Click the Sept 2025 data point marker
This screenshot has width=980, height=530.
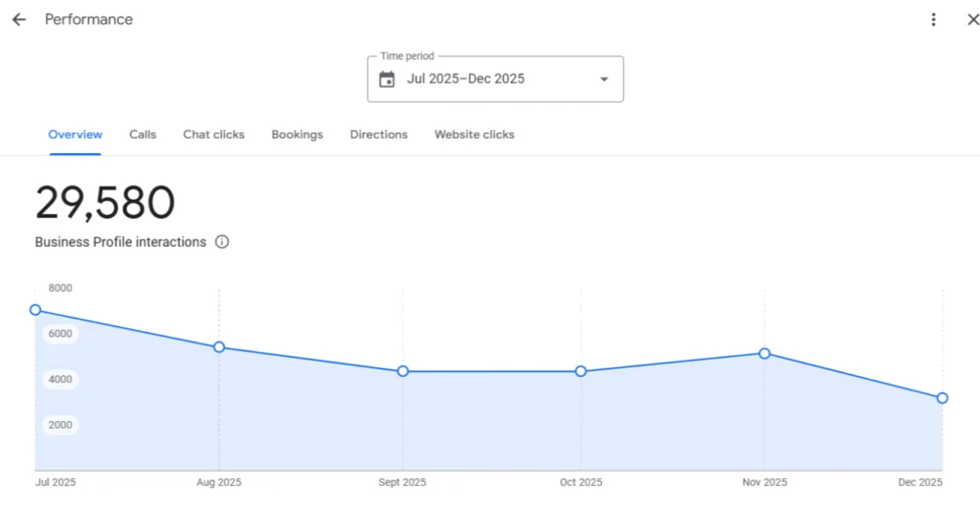(x=403, y=371)
